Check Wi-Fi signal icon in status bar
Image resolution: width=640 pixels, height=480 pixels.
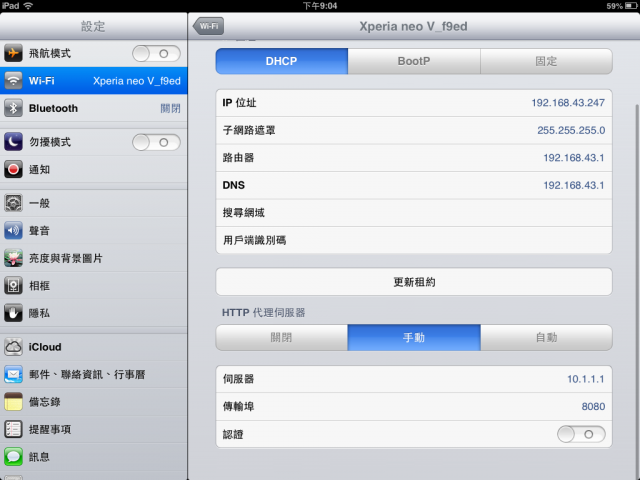pos(28,6)
